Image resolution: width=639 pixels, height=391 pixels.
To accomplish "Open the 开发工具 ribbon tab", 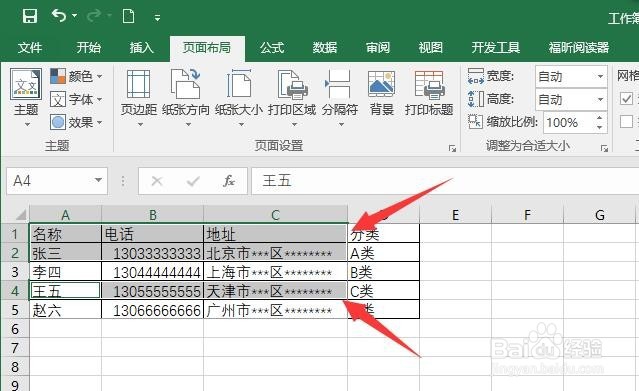I will coord(496,47).
